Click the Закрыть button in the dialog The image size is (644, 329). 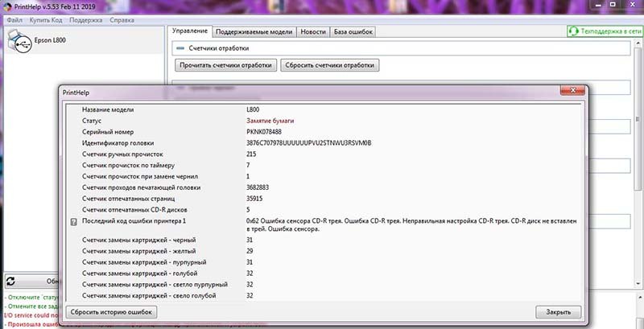(x=557, y=311)
